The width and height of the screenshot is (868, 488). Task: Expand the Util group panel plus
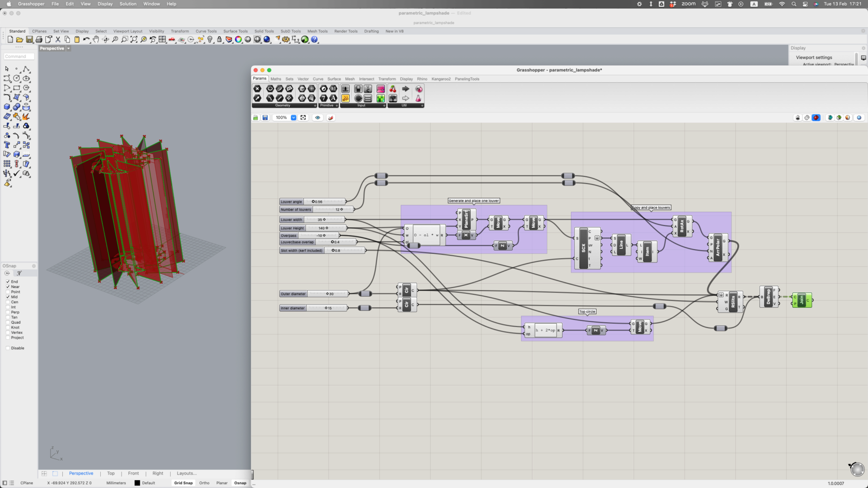(x=422, y=106)
